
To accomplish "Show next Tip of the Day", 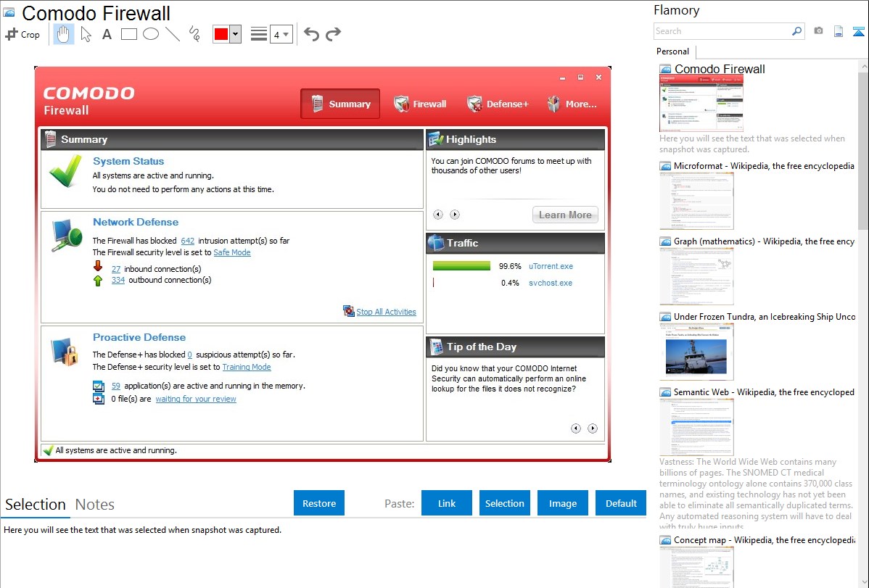I will 593,428.
